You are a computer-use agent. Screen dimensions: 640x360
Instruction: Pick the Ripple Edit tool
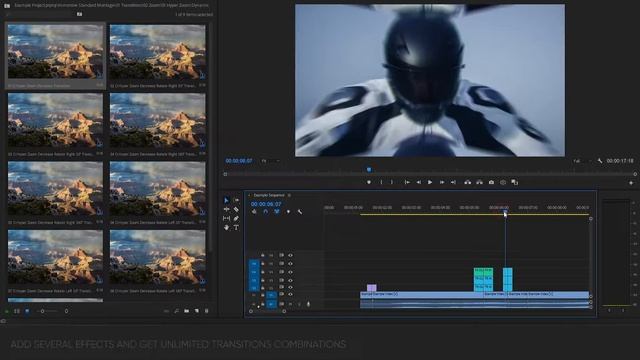(227, 209)
